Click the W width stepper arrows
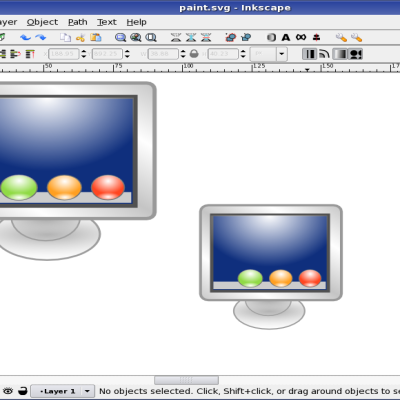 point(183,54)
